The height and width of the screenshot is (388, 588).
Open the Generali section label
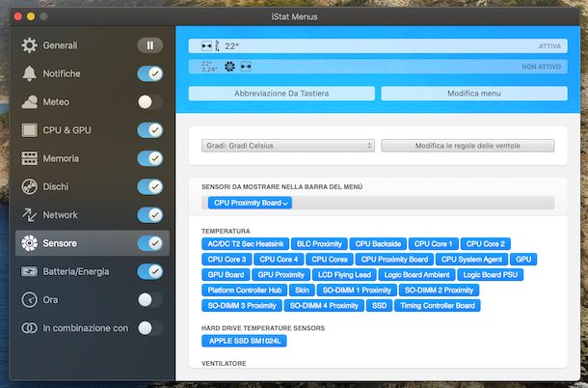[60, 45]
